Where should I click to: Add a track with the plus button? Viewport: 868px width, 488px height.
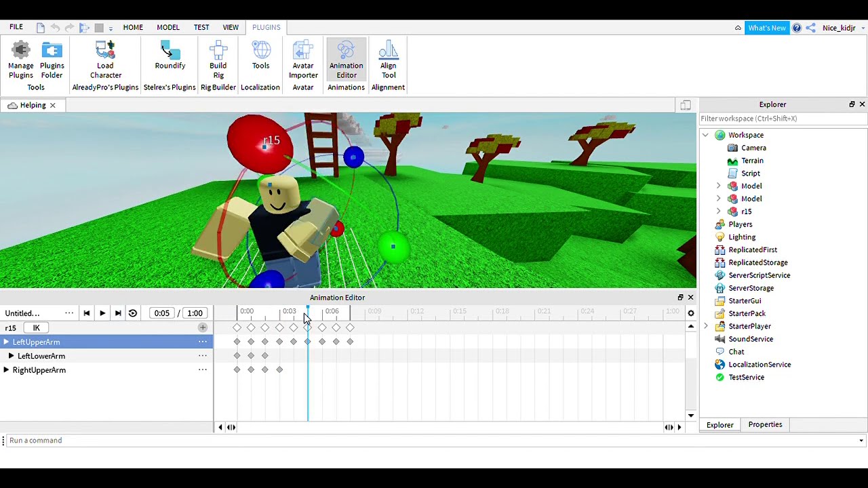(202, 327)
